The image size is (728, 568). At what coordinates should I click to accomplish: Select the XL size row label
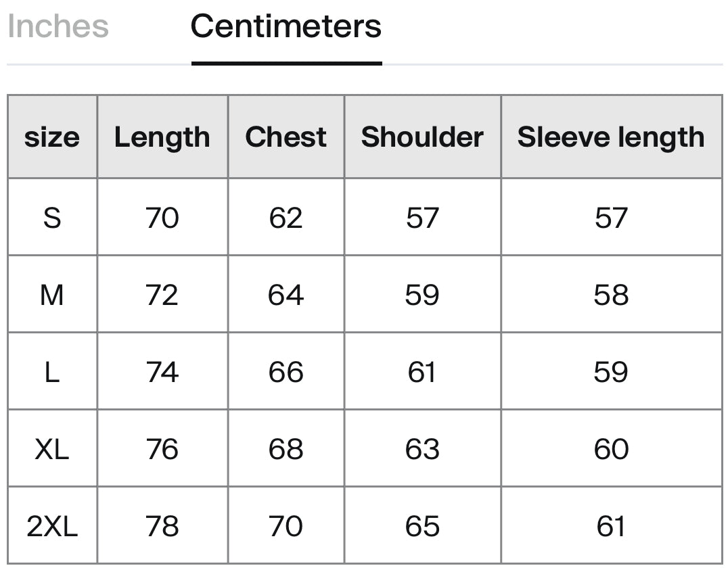[52, 449]
